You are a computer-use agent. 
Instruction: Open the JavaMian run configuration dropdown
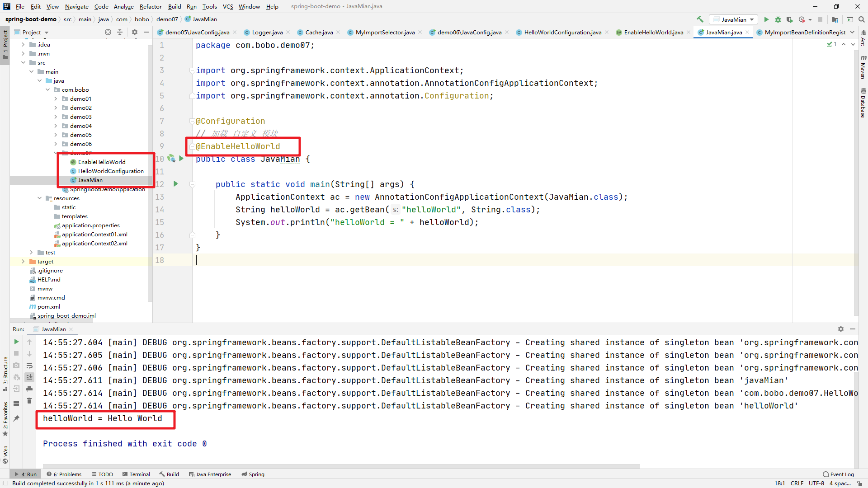733,19
